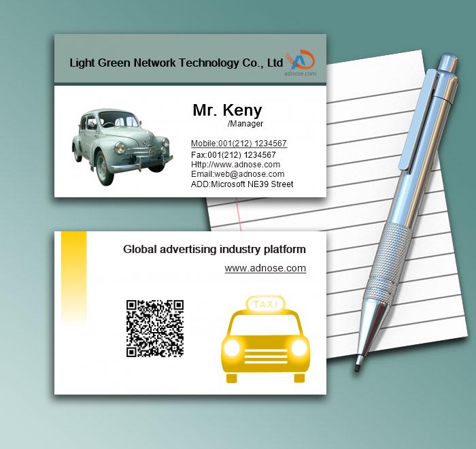Click the Email:web@adnose.com line

238,174
